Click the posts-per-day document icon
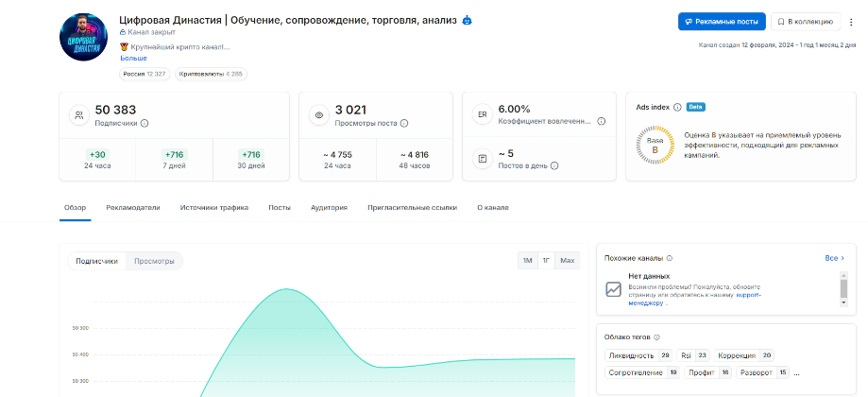 482,159
